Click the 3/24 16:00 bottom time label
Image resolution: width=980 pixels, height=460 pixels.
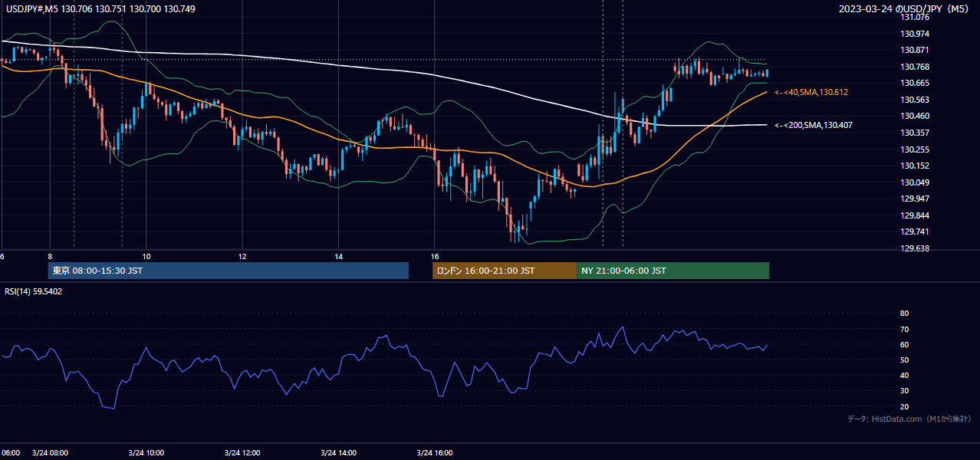pos(435,452)
